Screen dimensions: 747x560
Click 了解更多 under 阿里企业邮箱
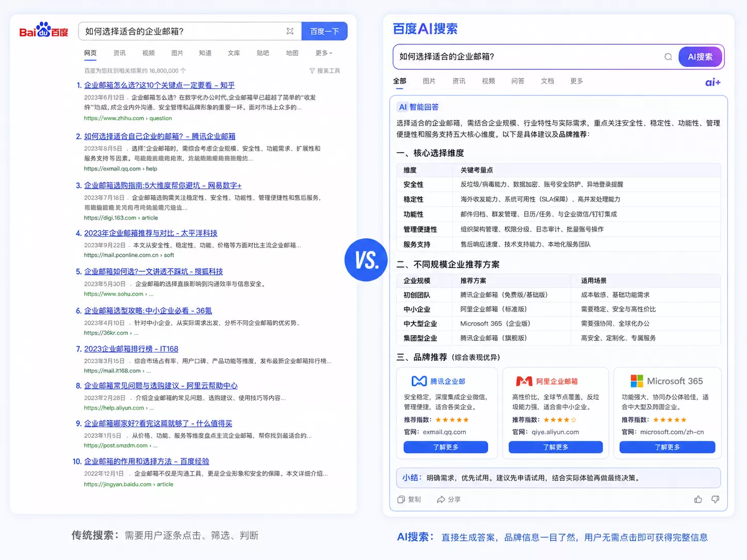[556, 447]
